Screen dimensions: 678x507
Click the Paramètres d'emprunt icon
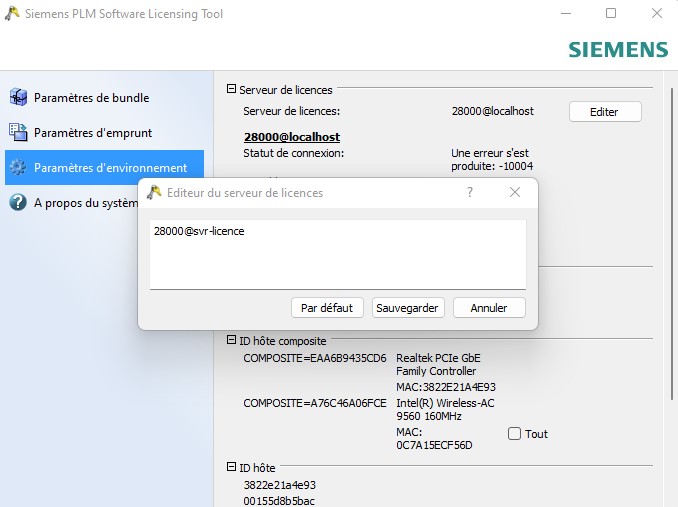tap(18, 132)
